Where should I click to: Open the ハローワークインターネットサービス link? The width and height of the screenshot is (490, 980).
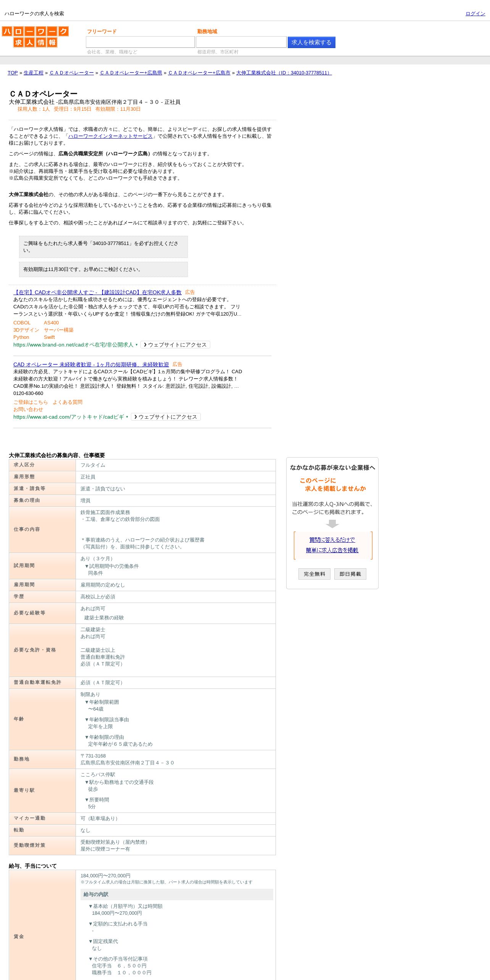pyautogui.click(x=110, y=136)
